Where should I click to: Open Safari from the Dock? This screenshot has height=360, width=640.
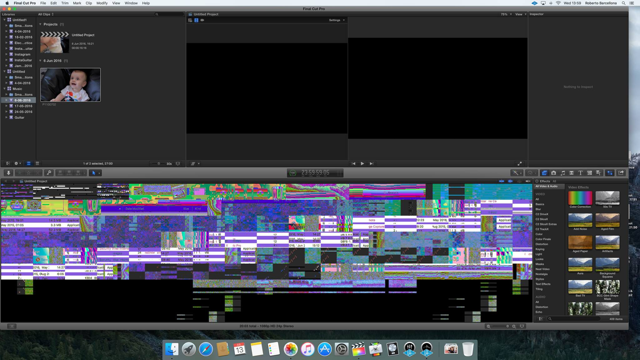tap(206, 349)
